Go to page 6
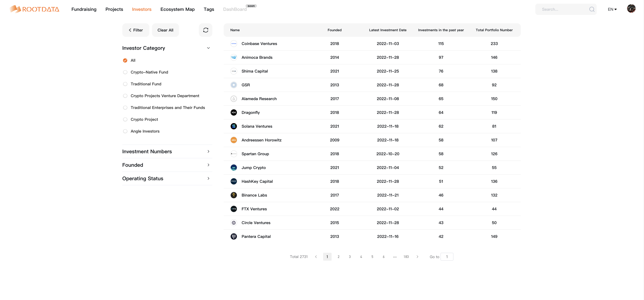Image resolution: width=644 pixels, height=300 pixels. [383, 257]
